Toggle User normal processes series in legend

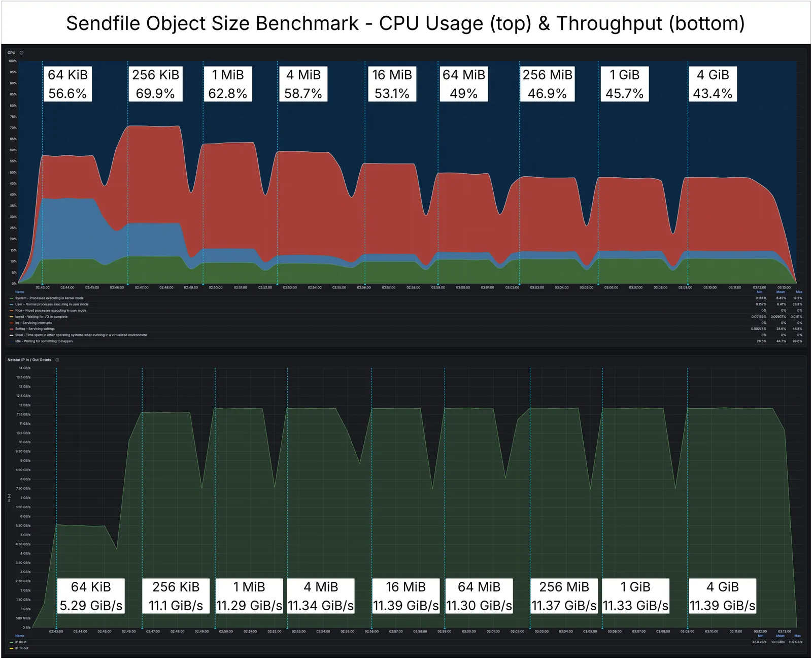[52, 305]
